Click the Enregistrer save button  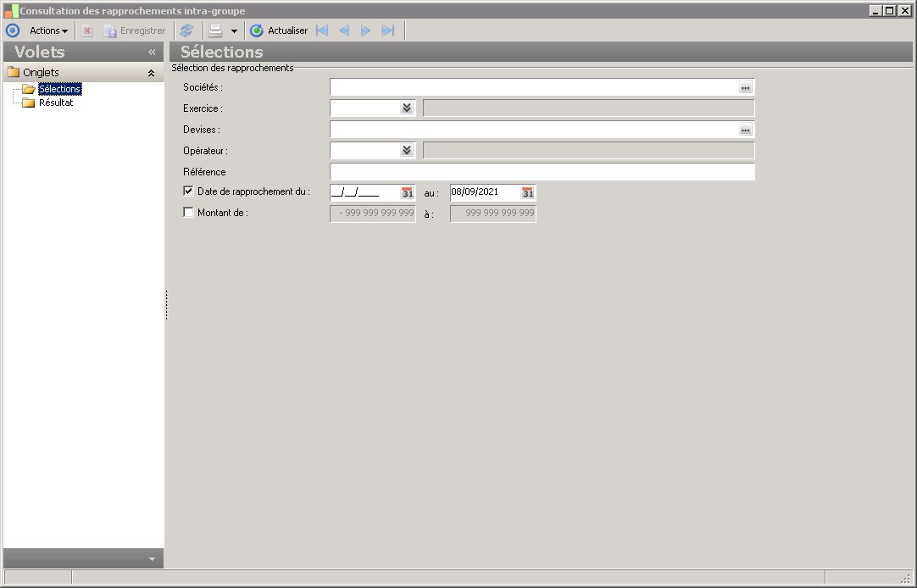(x=135, y=31)
